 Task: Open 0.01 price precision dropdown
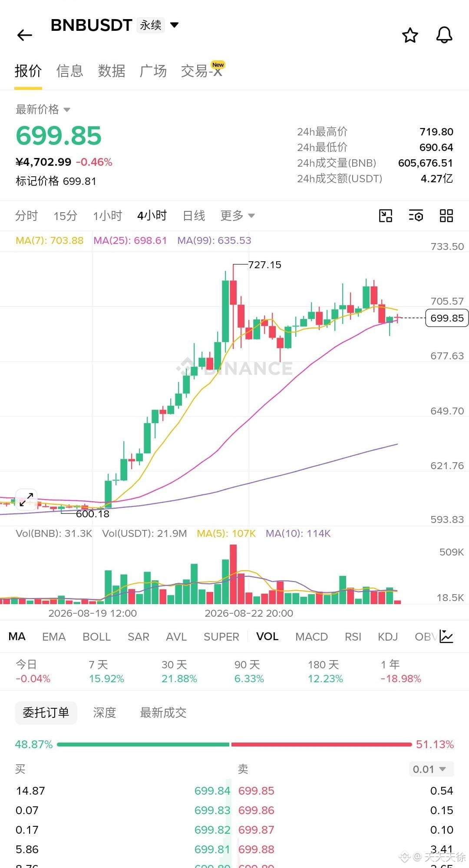point(432,769)
